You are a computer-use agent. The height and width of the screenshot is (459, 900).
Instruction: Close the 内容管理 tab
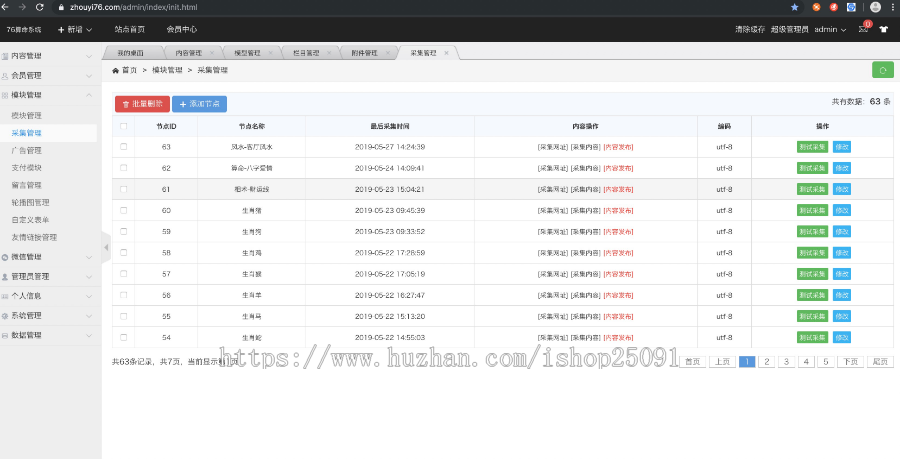pos(212,53)
